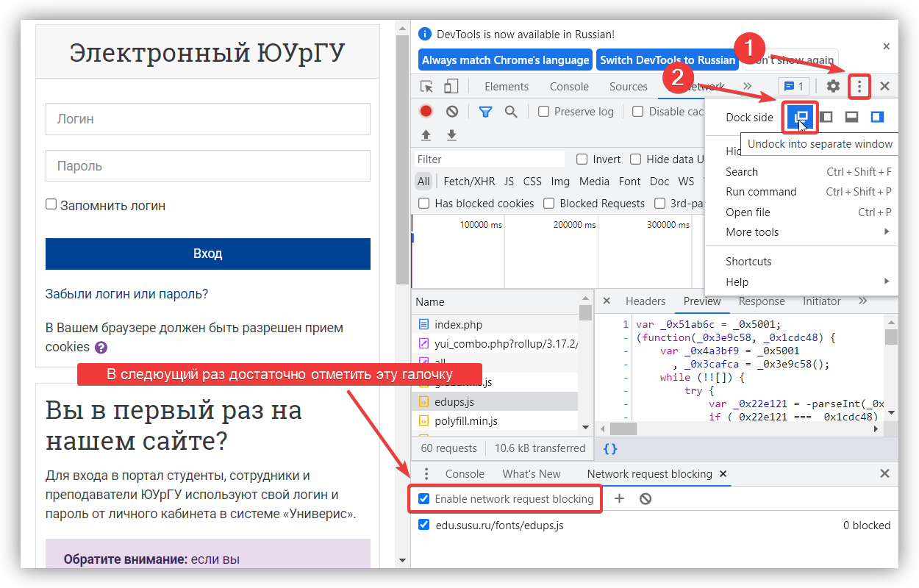Dock DevTools to the bottom
Image resolution: width=919 pixels, height=588 pixels.
click(851, 117)
